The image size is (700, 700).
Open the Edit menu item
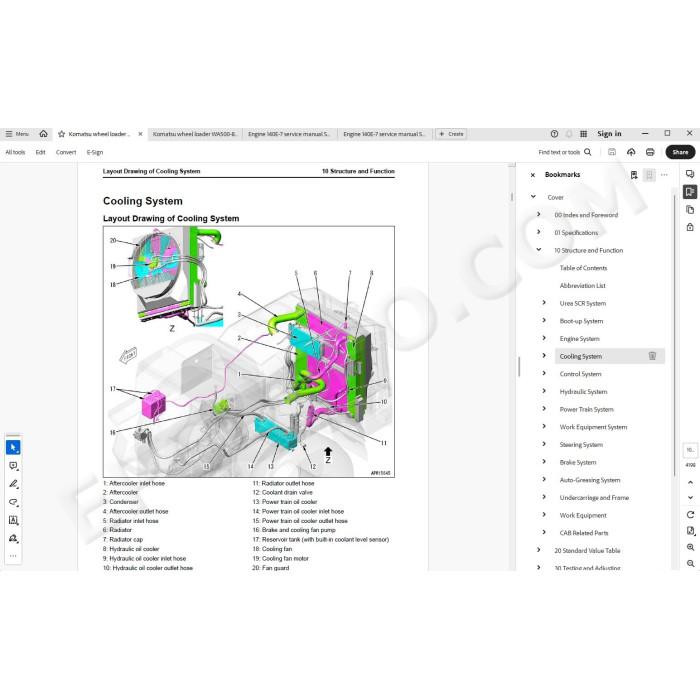(41, 152)
